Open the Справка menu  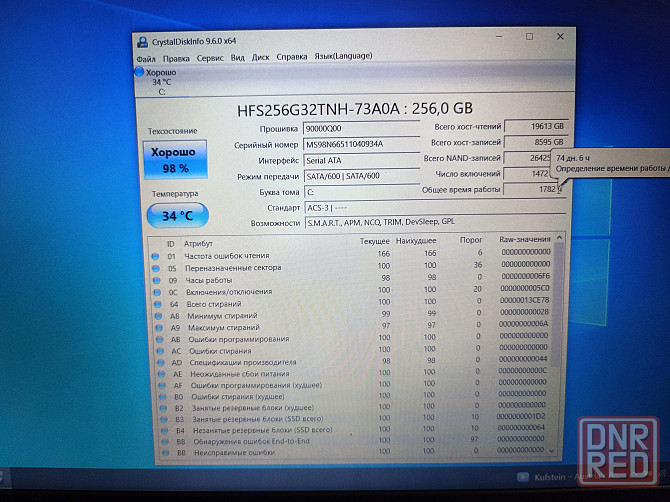click(x=291, y=56)
